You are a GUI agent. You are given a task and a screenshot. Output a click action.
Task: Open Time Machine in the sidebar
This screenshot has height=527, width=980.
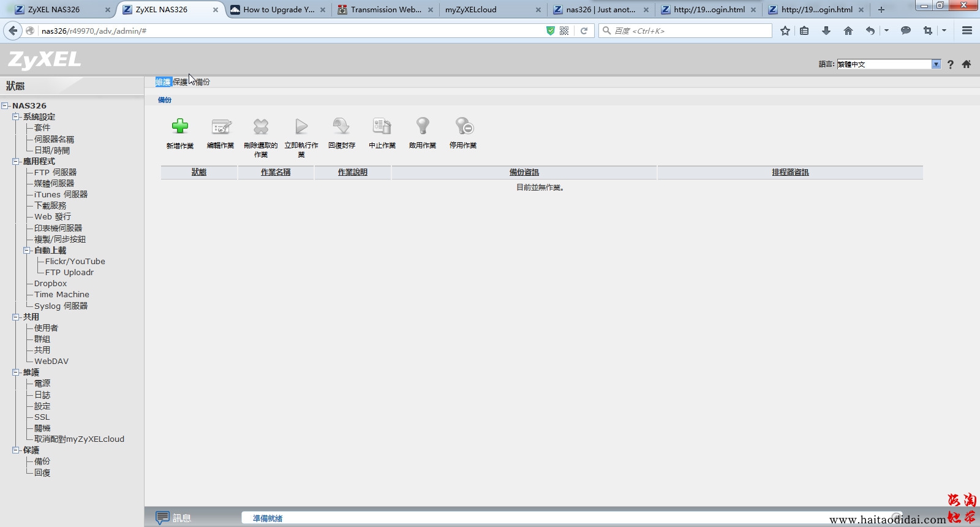pos(61,295)
